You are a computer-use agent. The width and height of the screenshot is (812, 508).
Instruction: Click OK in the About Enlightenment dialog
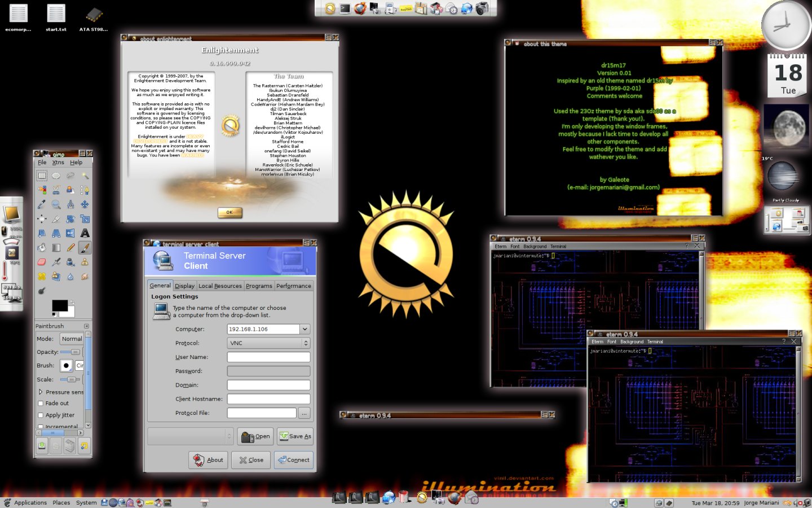click(230, 212)
